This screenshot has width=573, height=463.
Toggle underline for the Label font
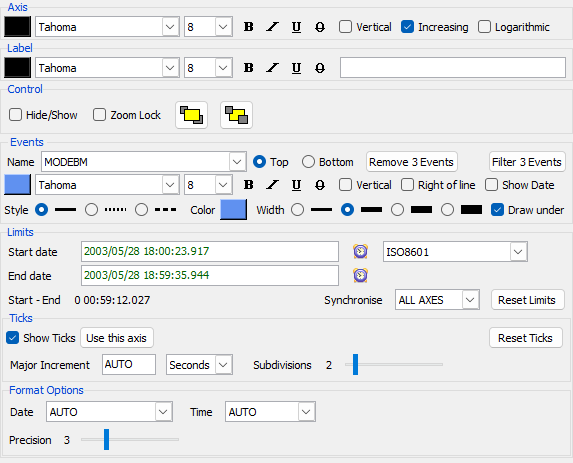pyautogui.click(x=296, y=68)
